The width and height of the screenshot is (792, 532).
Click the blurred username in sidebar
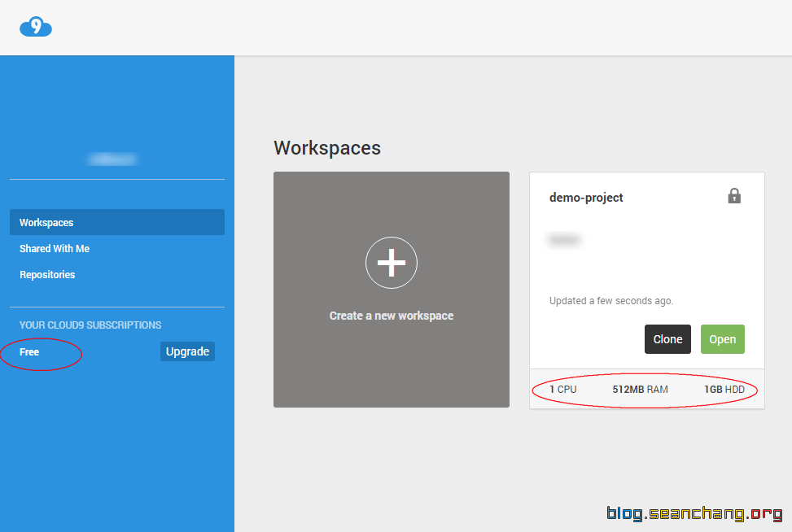coord(112,159)
